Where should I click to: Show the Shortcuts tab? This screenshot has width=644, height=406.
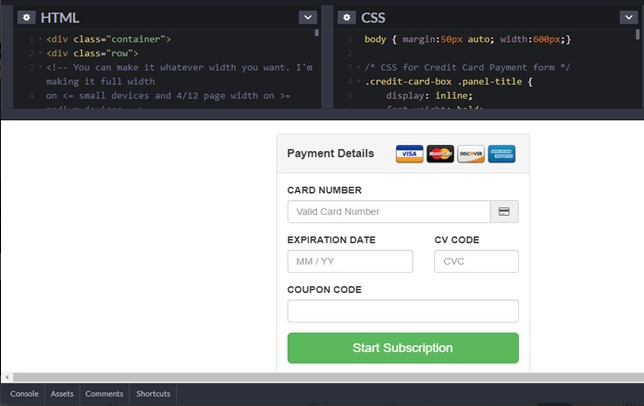(153, 394)
